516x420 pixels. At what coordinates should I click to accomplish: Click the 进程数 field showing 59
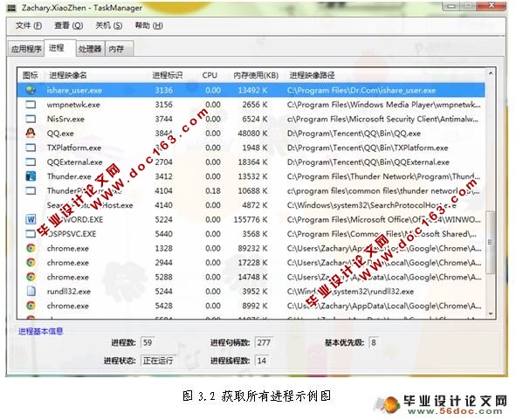[x=147, y=342]
